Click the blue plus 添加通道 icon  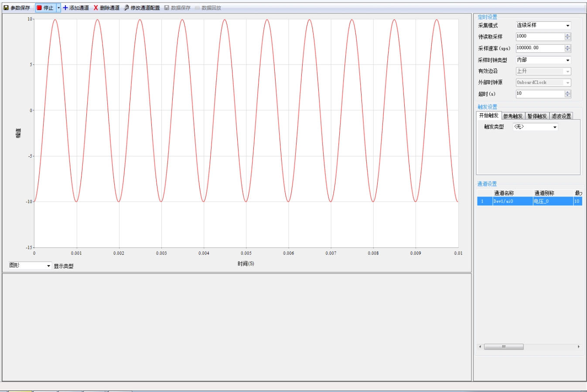[x=65, y=8]
